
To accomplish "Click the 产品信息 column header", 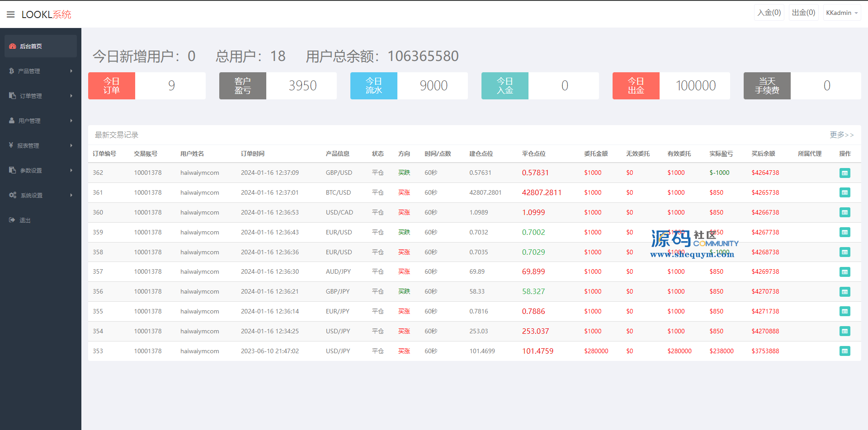I will [338, 154].
